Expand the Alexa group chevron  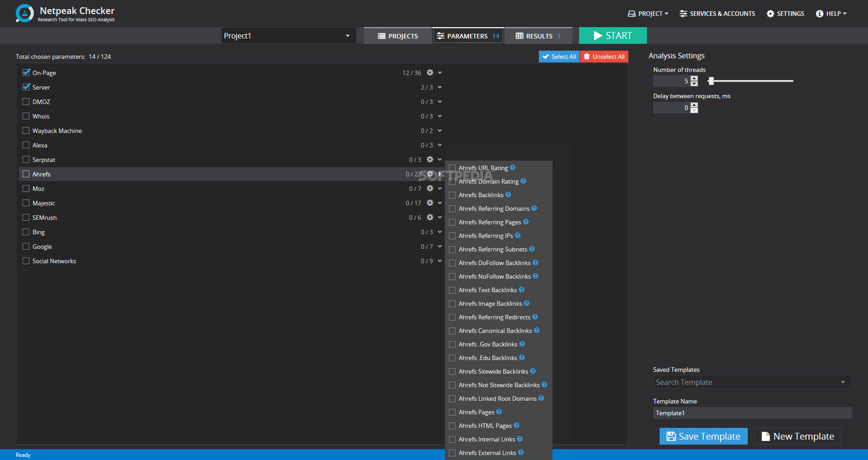pos(439,145)
